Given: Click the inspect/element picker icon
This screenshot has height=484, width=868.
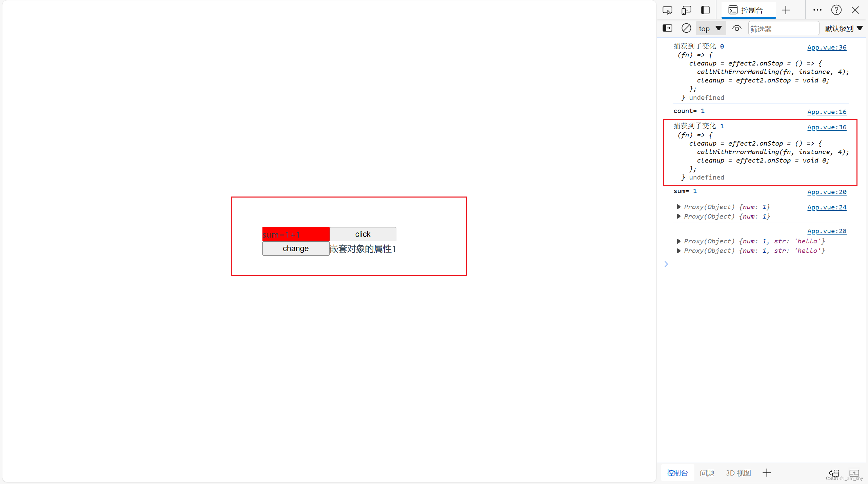Looking at the screenshot, I should click(668, 10).
